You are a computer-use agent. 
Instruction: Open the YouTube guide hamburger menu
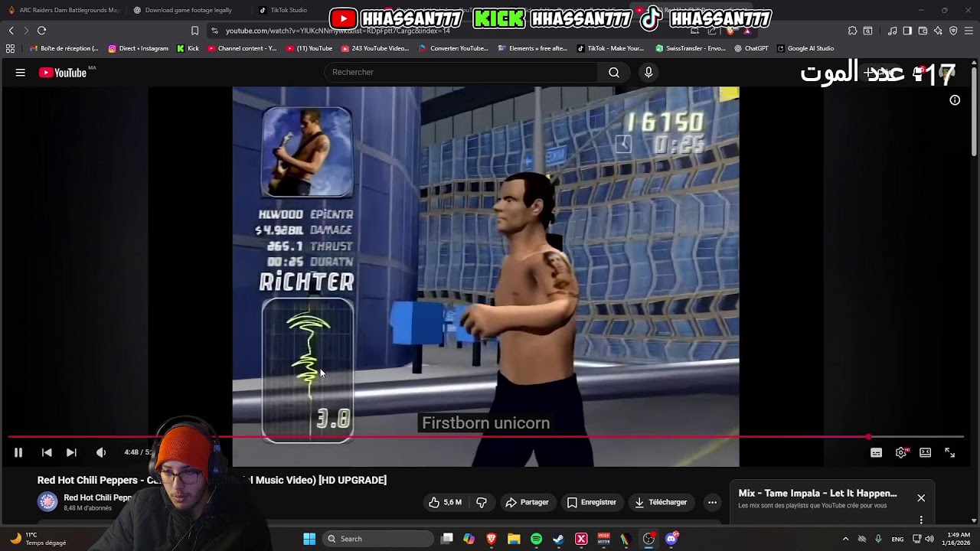coord(21,73)
